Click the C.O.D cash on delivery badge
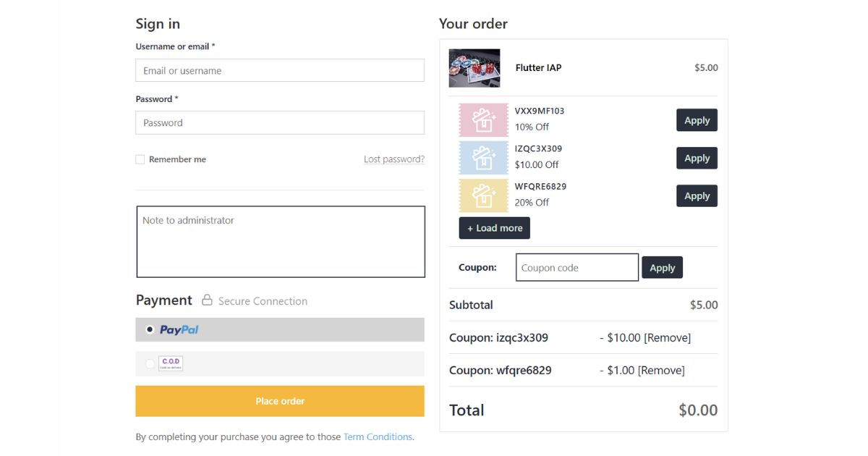868x456 pixels. click(171, 363)
